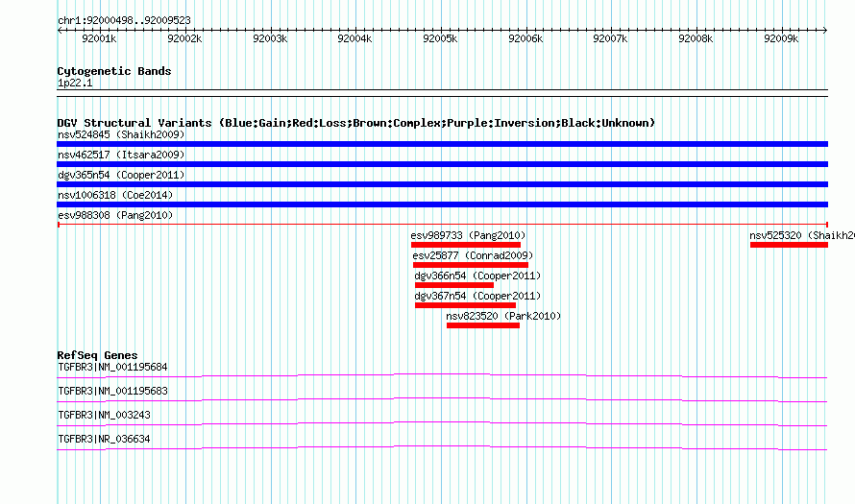Click the red esv25877 loss bar

[x=471, y=265]
